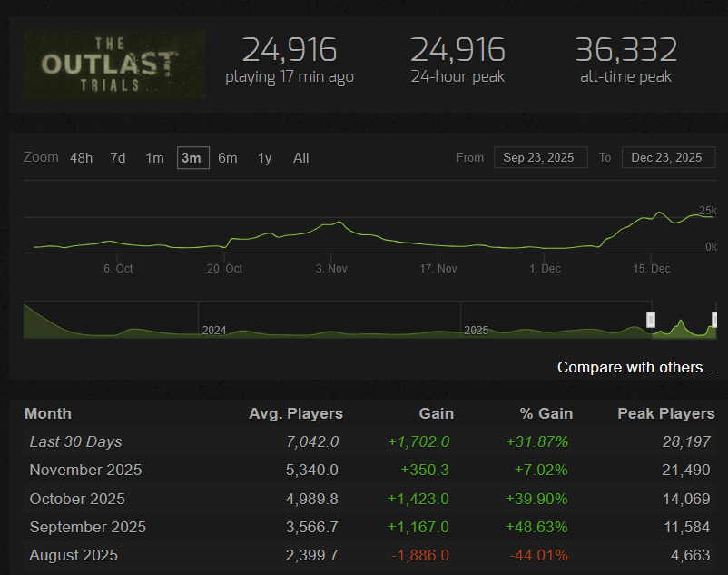Click the playing 17 min ago label
The height and width of the screenshot is (575, 728).
(290, 77)
